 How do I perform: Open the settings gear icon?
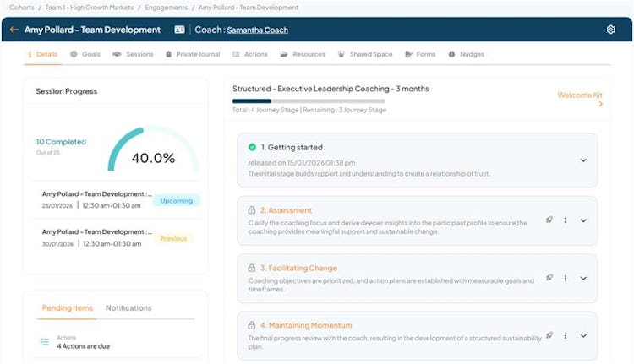click(x=611, y=30)
